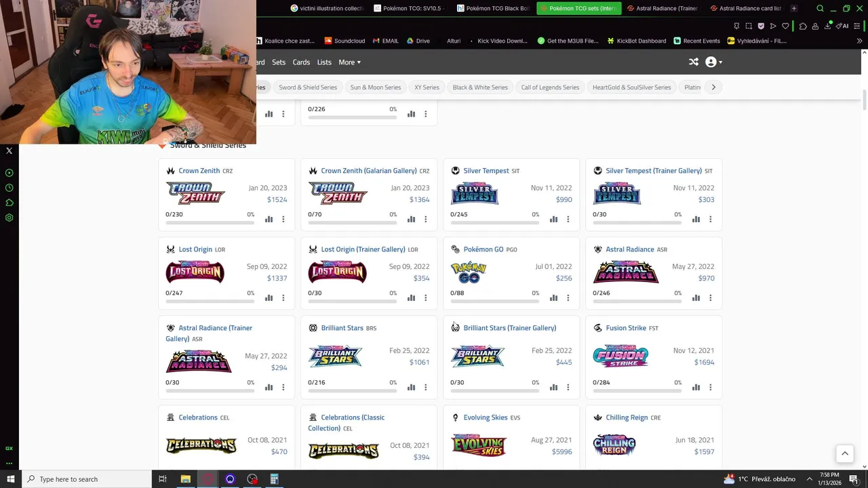
Task: Switch to Pokémon TCG Black Bolt tab
Action: (493, 9)
